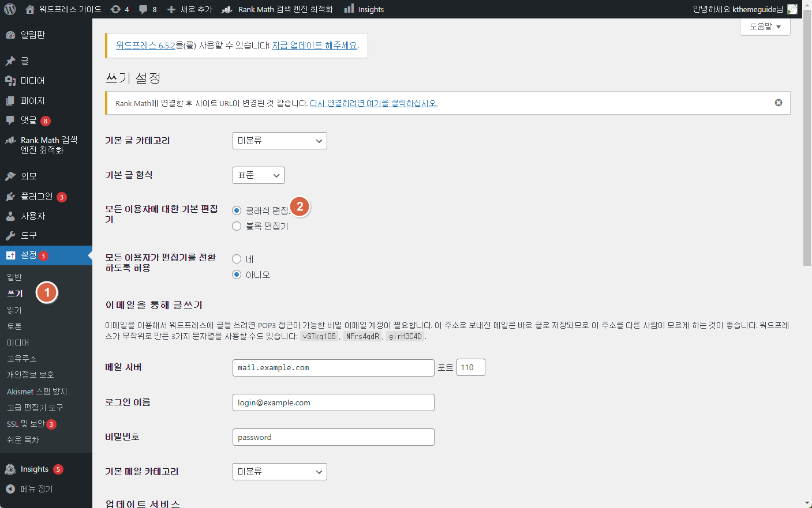The image size is (812, 508).
Task: Click 새로 추가 text in admin bar
Action: pos(197,9)
